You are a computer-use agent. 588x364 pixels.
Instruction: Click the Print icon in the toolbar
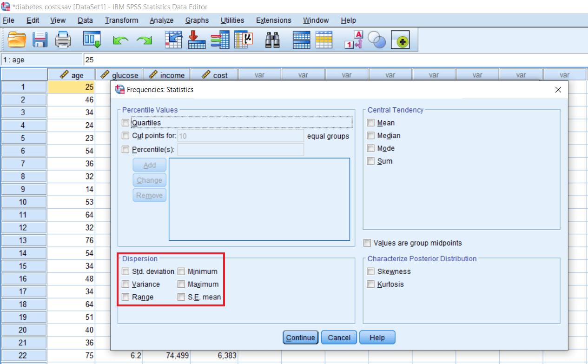63,40
